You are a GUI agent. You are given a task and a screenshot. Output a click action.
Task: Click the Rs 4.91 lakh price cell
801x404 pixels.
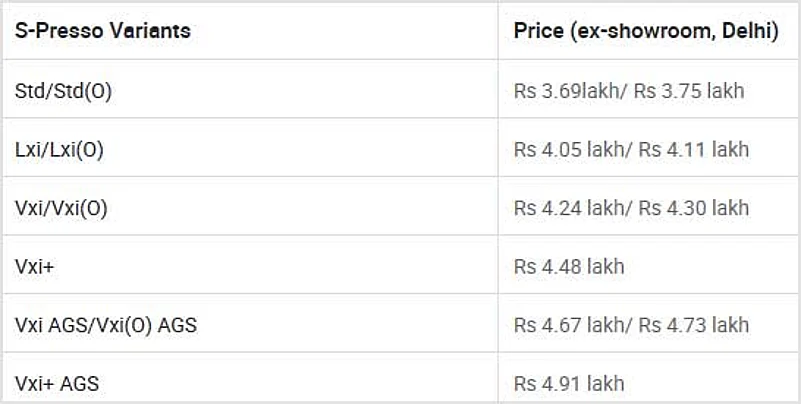(x=569, y=383)
